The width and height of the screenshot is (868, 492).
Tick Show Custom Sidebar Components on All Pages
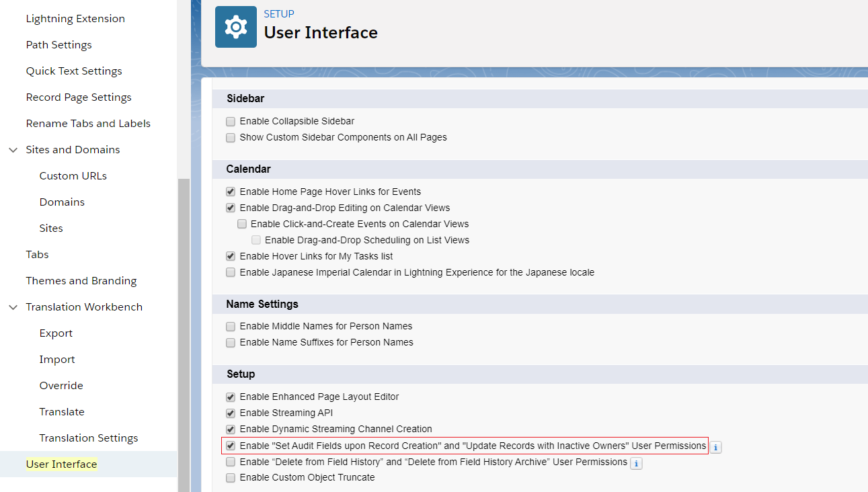point(231,138)
